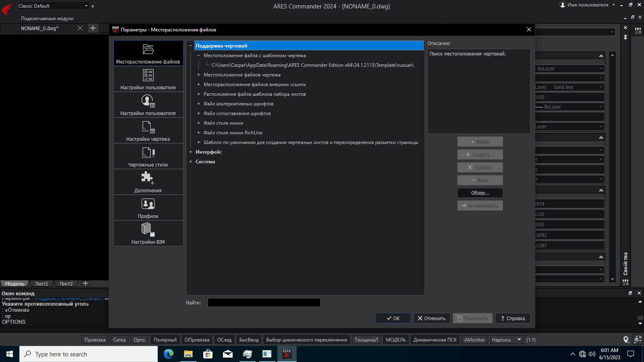Open the Настройки чертежа category

tap(148, 130)
